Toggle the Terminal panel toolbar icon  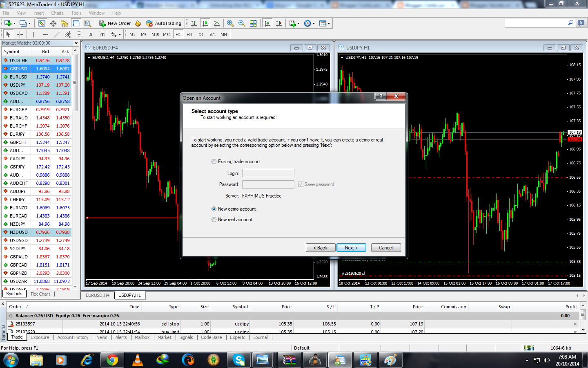76,23
